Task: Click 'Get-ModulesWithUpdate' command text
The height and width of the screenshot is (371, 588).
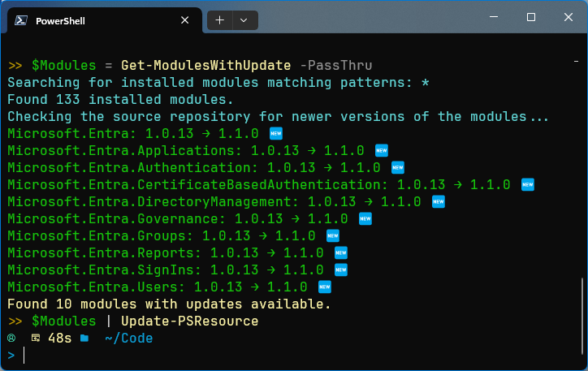Action: pos(205,66)
